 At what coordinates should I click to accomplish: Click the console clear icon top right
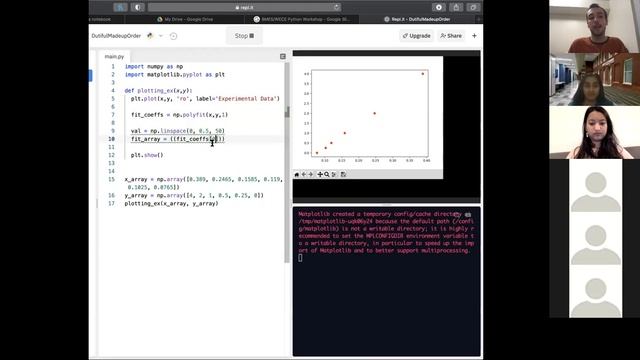pos(468,215)
